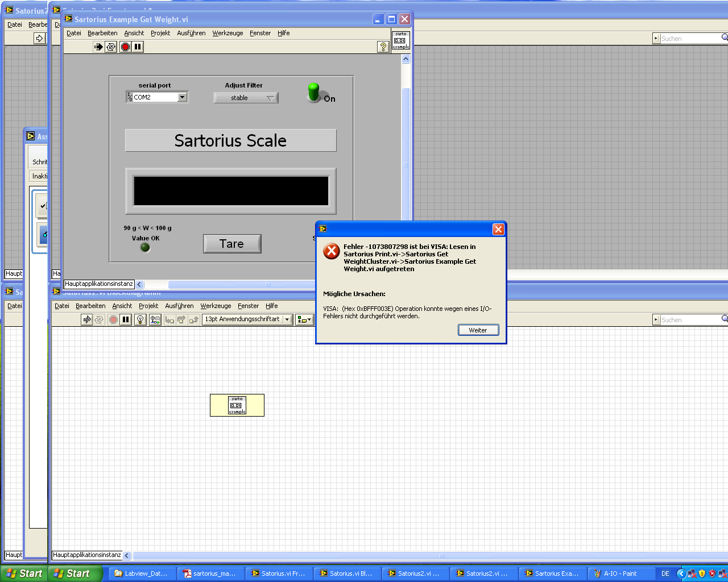Click the first Start button on taskbar
Screen dimensions: 728x582
click(x=23, y=573)
